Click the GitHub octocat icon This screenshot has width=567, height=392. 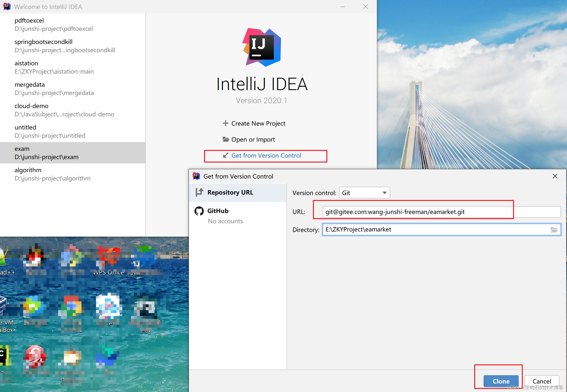tap(199, 211)
